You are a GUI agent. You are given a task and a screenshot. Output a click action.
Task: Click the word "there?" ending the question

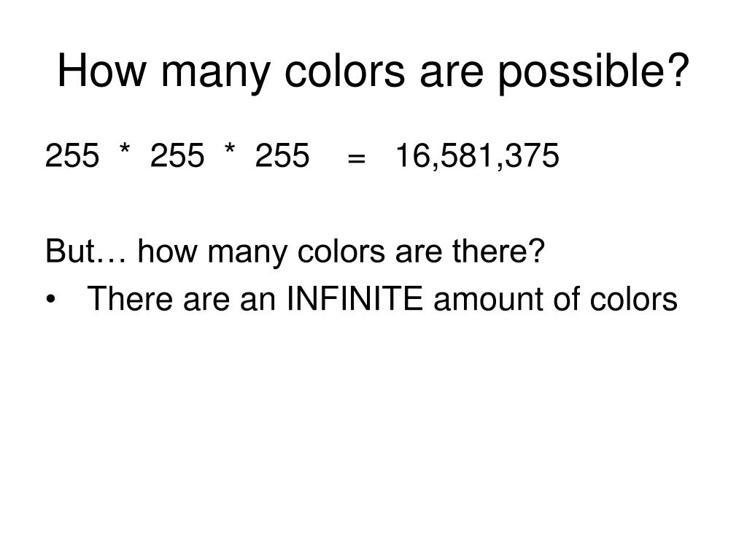tap(498, 251)
